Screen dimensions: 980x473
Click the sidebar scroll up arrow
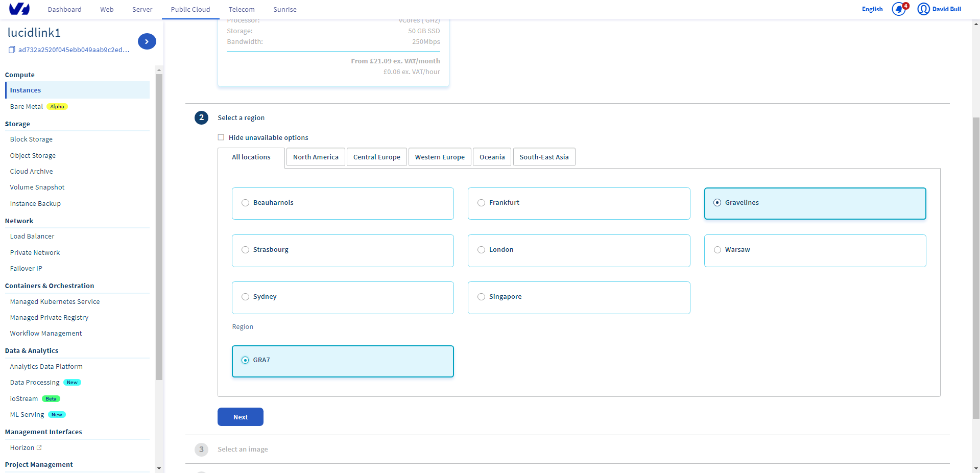point(159,70)
